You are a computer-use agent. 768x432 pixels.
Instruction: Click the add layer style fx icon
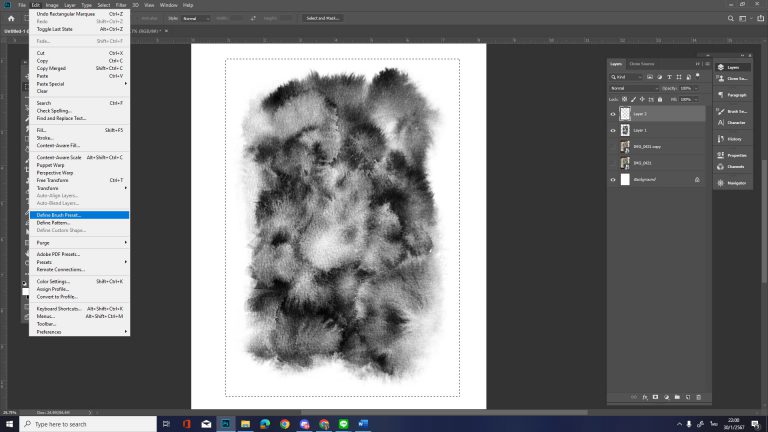pos(645,397)
